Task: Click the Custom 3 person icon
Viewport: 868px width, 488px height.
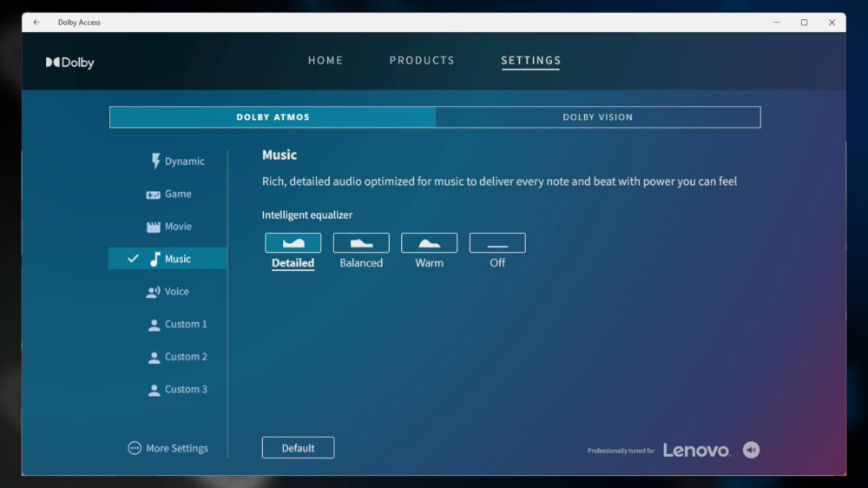Action: click(154, 391)
